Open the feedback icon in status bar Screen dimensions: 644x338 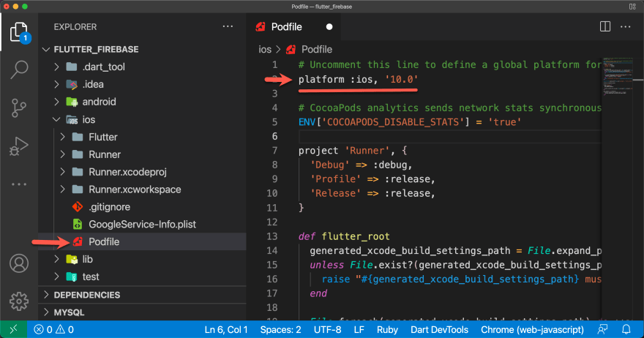pos(602,329)
